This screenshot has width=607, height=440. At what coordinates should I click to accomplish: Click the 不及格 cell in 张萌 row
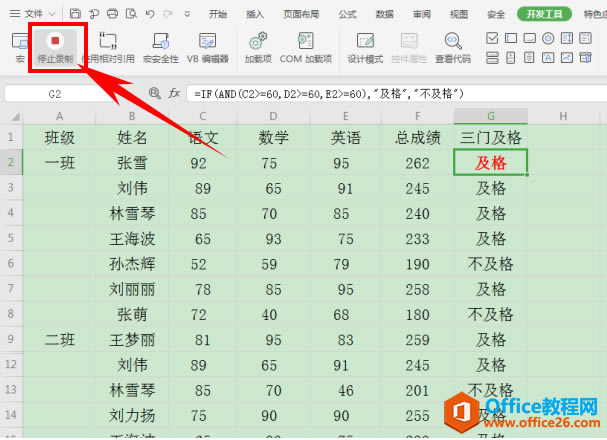tap(490, 314)
